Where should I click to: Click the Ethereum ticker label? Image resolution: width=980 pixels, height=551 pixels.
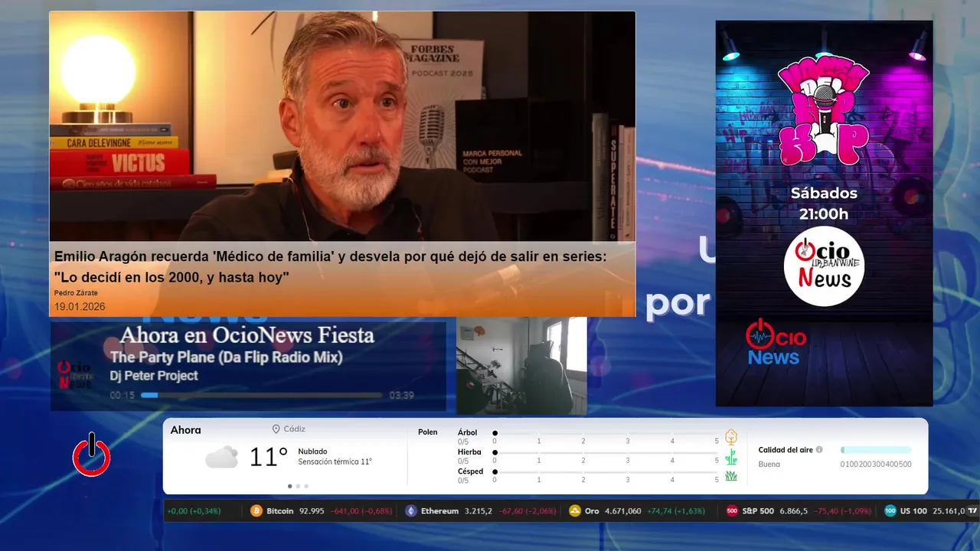[x=439, y=511]
